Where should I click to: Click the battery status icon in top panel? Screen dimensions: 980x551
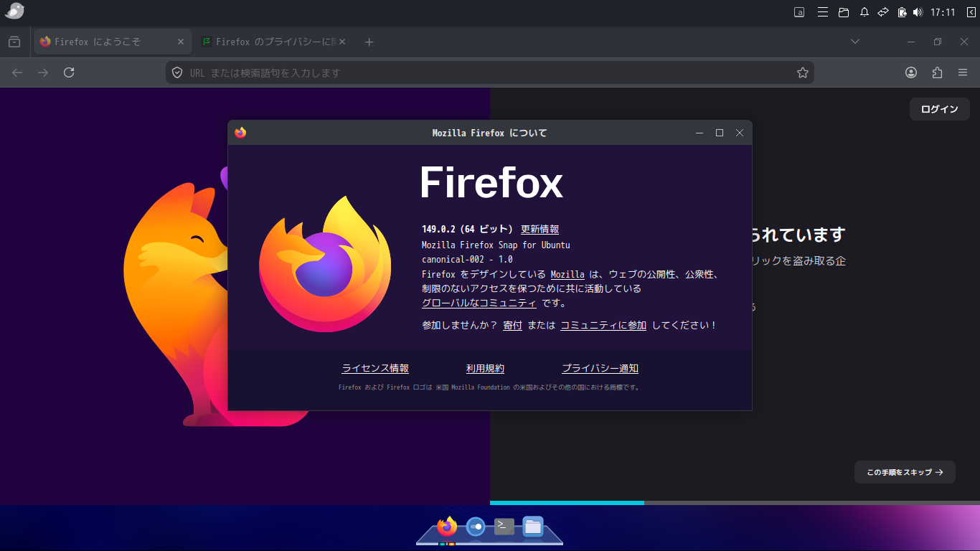click(x=903, y=12)
